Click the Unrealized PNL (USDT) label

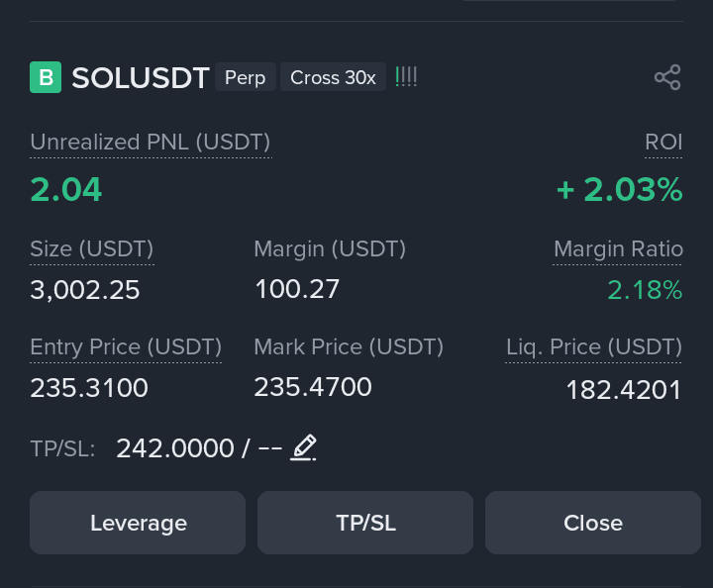[x=151, y=143]
